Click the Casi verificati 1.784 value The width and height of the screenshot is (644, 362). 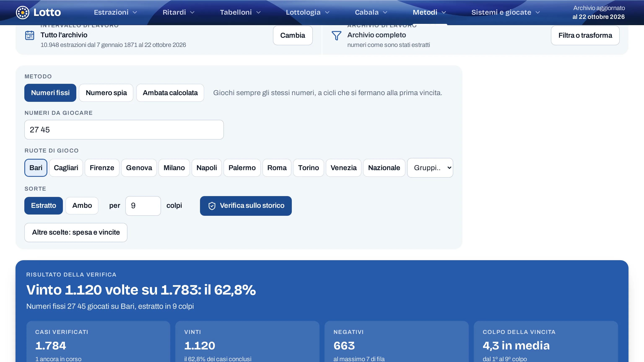pos(51,345)
